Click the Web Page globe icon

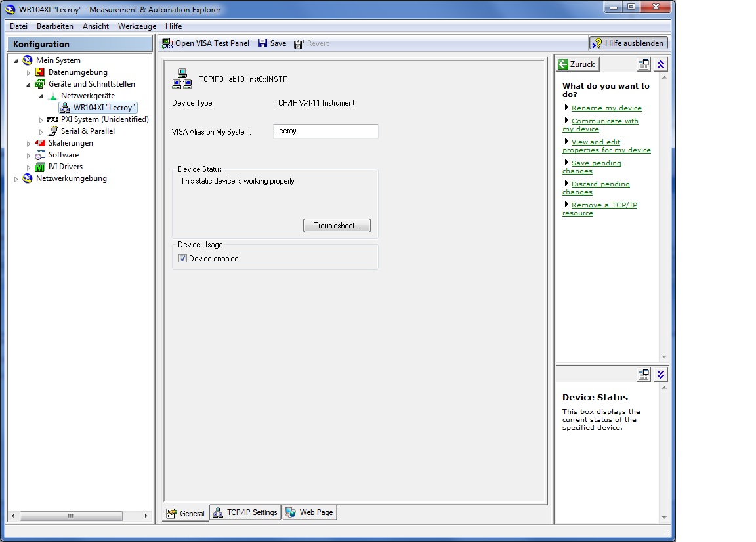coord(290,512)
